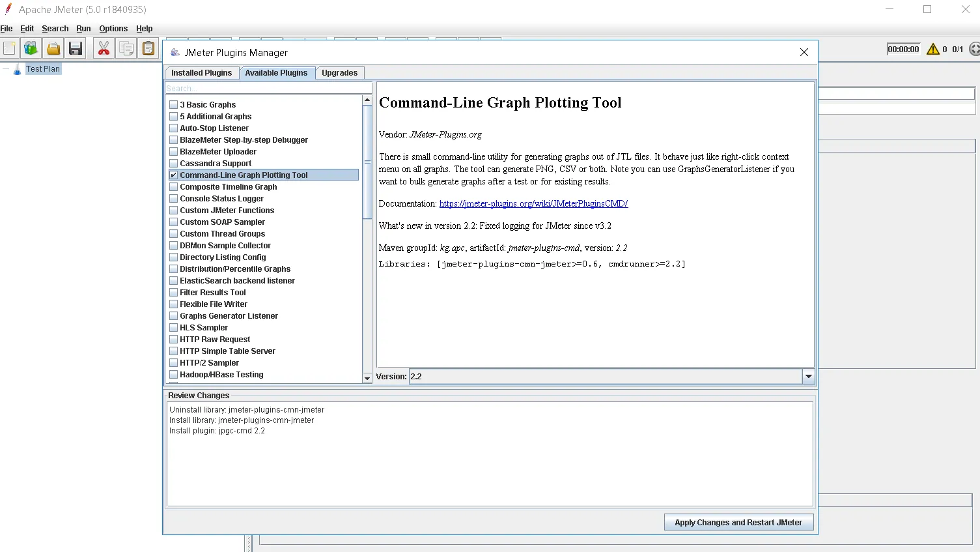Screen dimensions: 980x552
Task: Maximize the Apache JMeter window
Action: 927,9
